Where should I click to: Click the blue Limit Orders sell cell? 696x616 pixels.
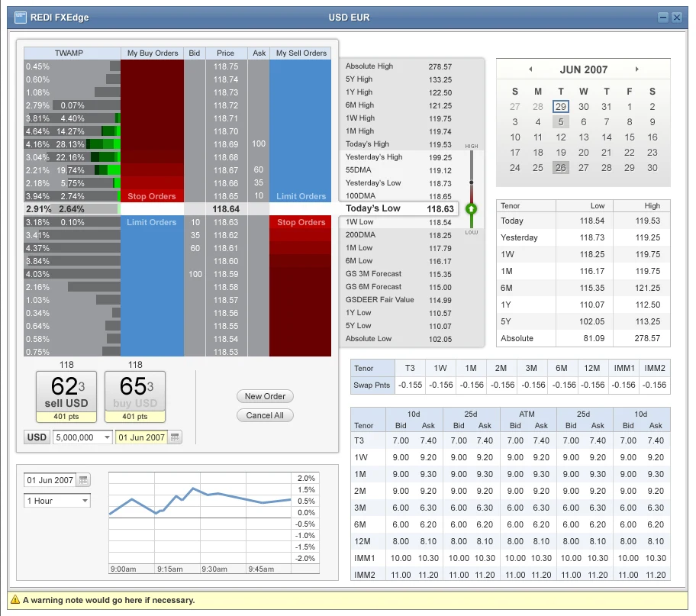[301, 196]
